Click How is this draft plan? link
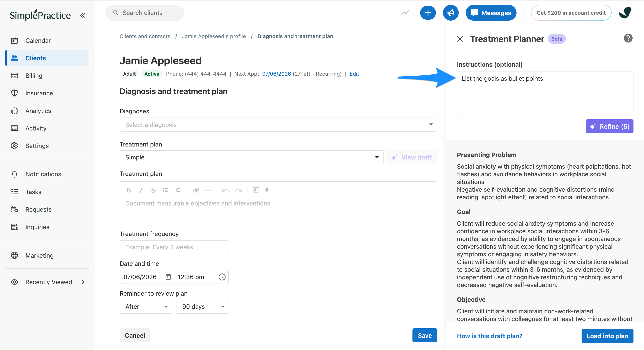This screenshot has height=350, width=644. [490, 336]
